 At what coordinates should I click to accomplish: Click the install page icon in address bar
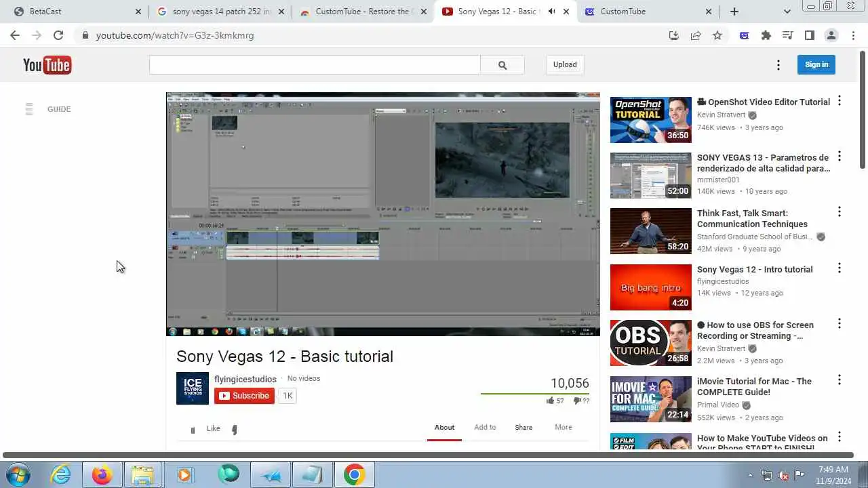point(674,35)
